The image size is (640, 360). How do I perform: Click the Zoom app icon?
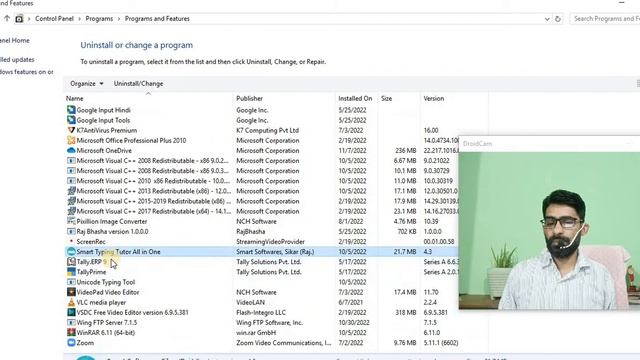click(x=71, y=343)
